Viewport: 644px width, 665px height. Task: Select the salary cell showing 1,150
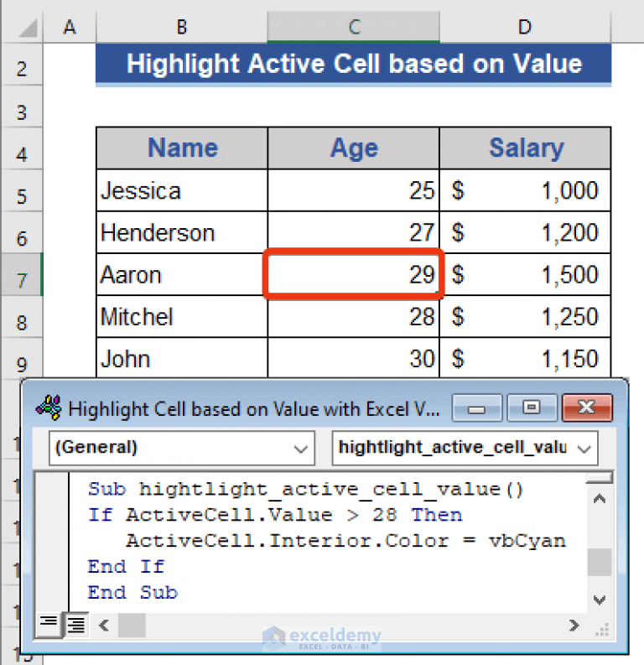tap(525, 357)
